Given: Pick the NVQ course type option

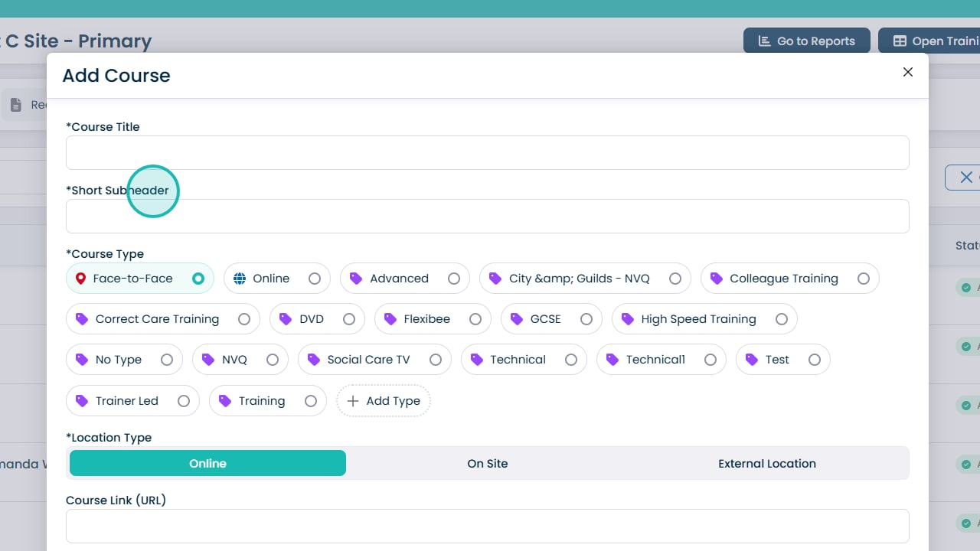Looking at the screenshot, I should (273, 360).
